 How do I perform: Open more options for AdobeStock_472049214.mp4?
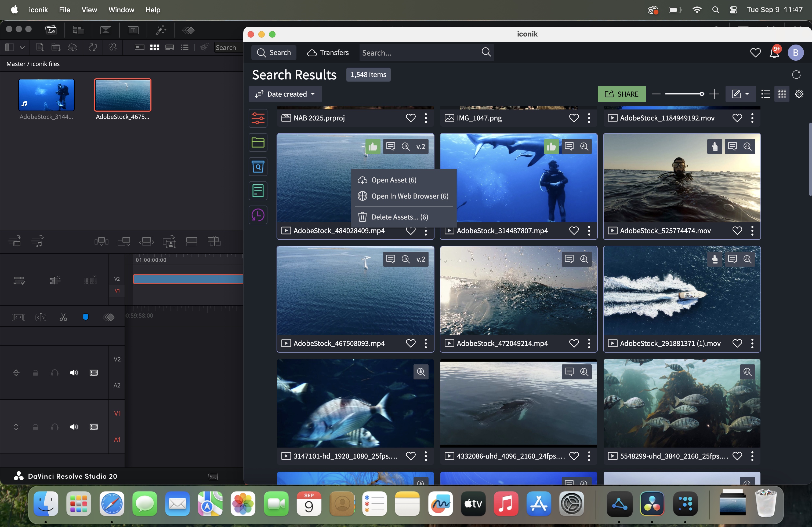click(x=589, y=344)
